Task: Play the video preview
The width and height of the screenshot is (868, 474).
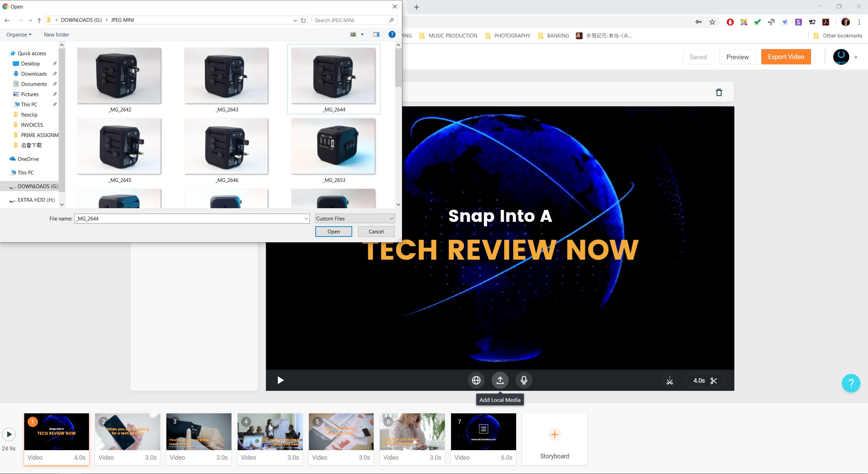Action: [280, 380]
